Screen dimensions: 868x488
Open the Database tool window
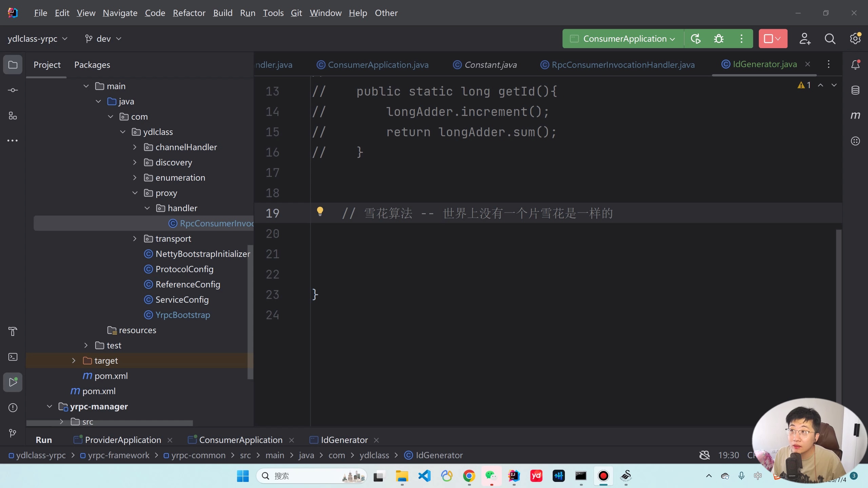tap(855, 90)
